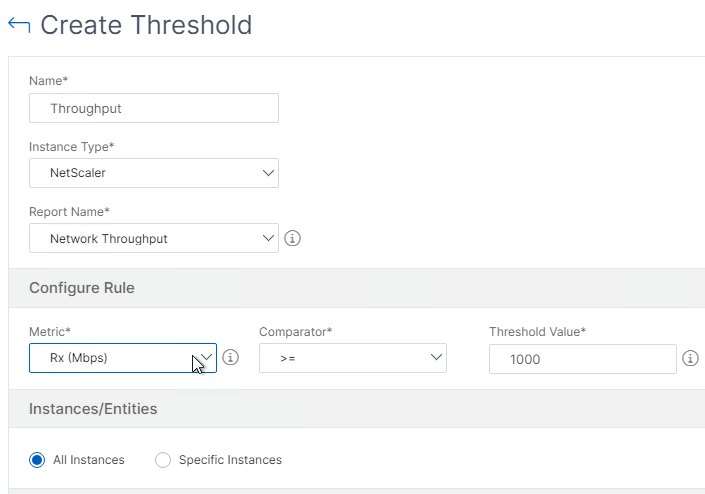This screenshot has height=494, width=705.
Task: Open the Instance Type NetScaler dropdown
Action: click(x=154, y=173)
